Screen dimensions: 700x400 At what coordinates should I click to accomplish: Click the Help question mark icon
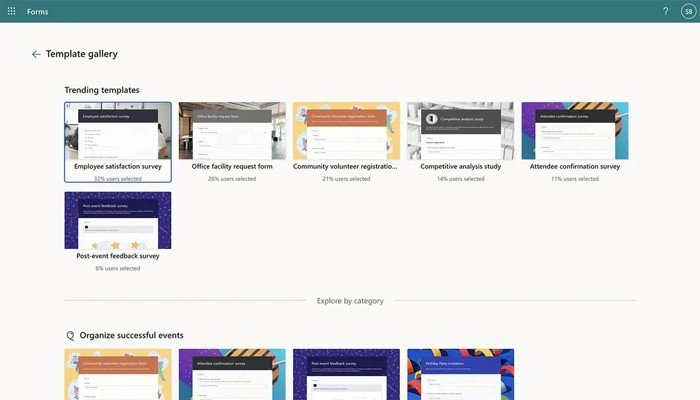click(x=666, y=11)
